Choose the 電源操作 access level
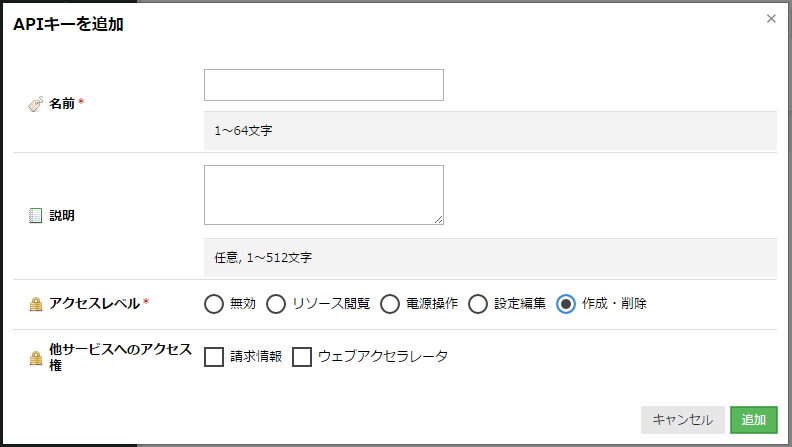Screen dimensions: 792x447 (x=389, y=304)
